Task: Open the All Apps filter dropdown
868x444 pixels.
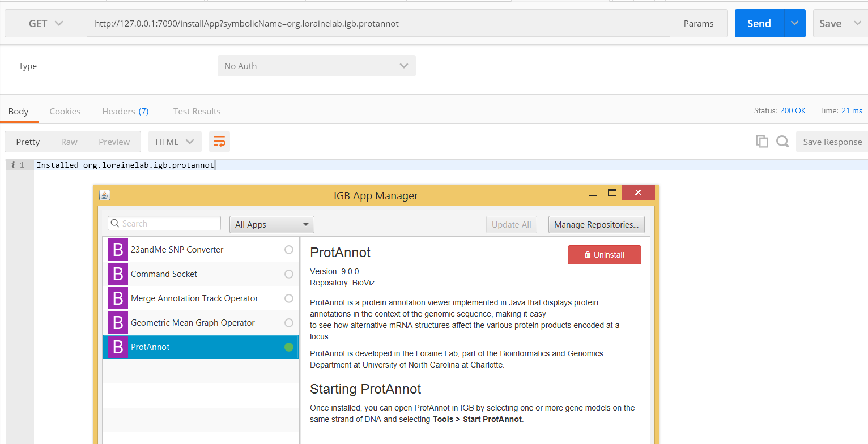Action: coord(271,225)
